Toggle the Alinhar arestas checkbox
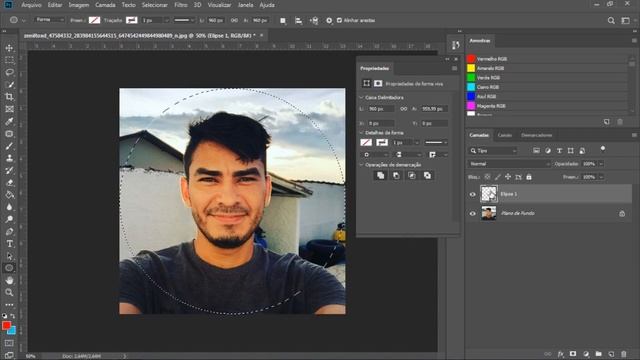 coord(339,20)
